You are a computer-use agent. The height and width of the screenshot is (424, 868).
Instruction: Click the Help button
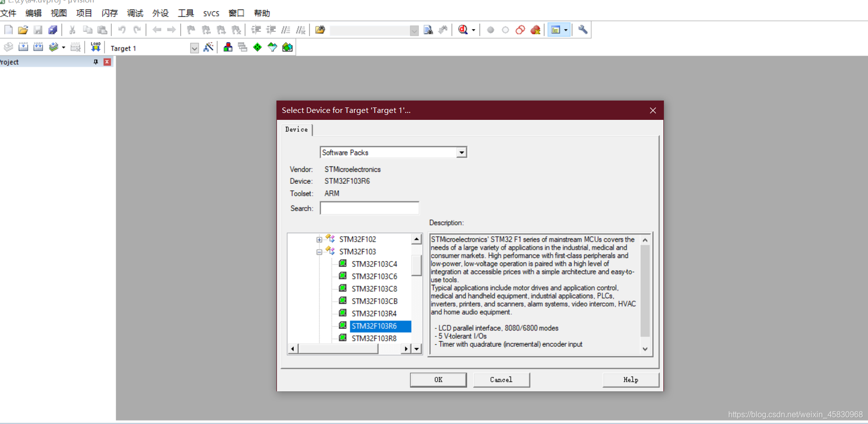coord(631,380)
